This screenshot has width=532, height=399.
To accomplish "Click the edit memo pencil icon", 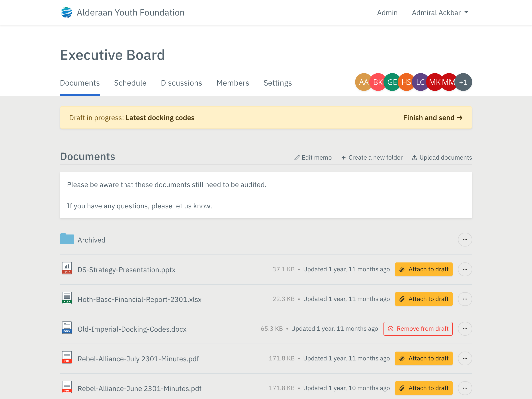I will 297,158.
